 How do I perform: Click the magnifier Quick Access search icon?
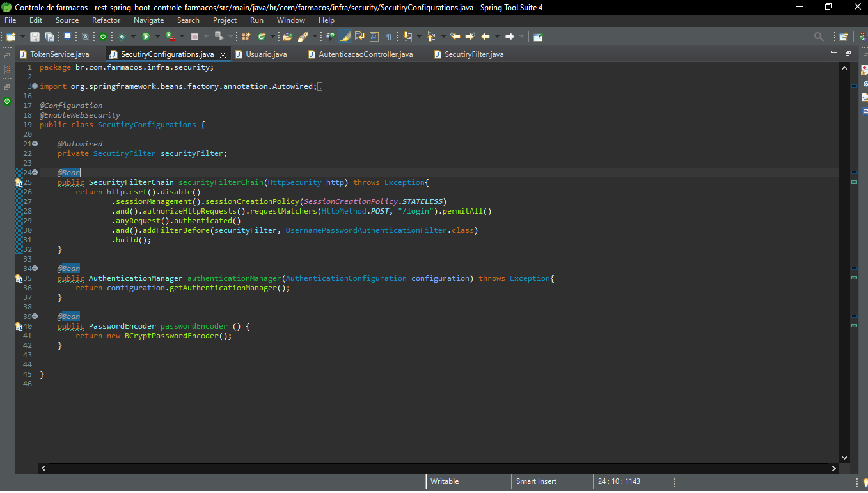(819, 36)
